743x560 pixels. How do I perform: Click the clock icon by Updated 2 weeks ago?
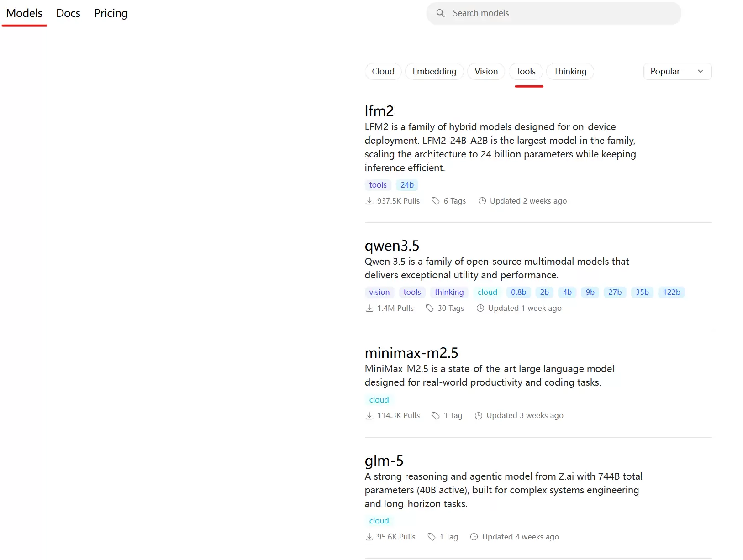point(482,201)
